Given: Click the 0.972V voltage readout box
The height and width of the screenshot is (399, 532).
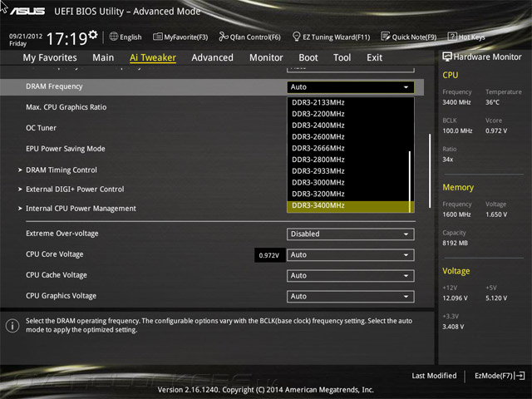Looking at the screenshot, I should coord(269,255).
